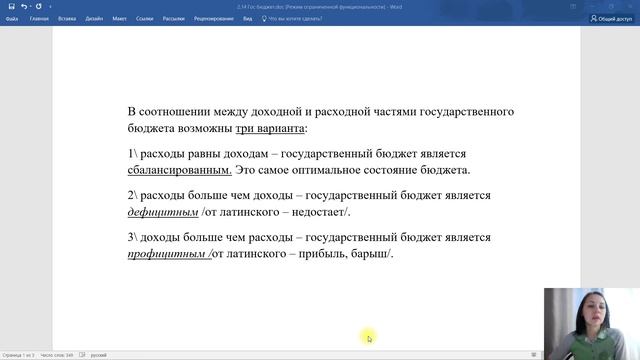Switch to the Дизайн ribbon tab
The height and width of the screenshot is (360, 640).
(x=94, y=19)
